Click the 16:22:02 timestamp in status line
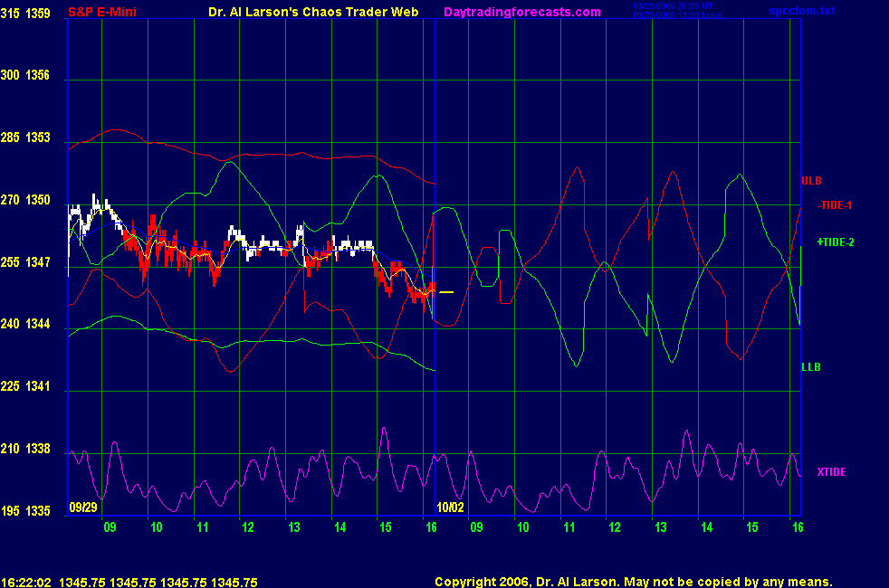889x588 pixels. (x=24, y=583)
